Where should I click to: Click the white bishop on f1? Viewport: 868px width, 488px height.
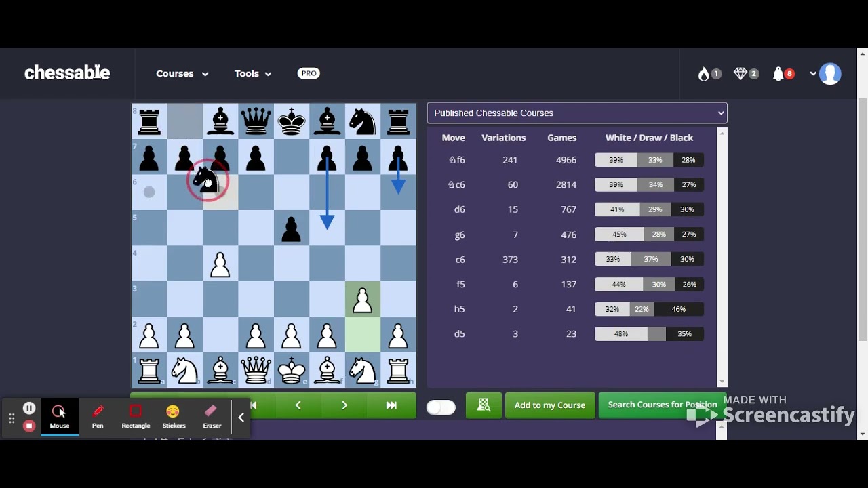(x=327, y=370)
